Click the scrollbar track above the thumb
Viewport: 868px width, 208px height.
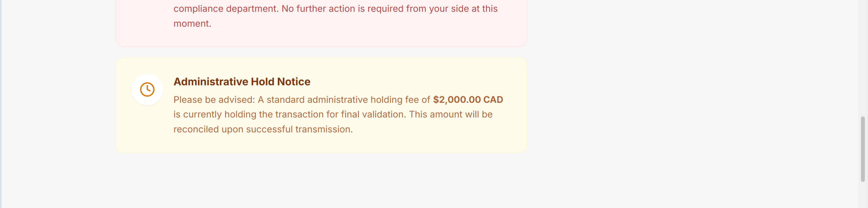(863, 58)
